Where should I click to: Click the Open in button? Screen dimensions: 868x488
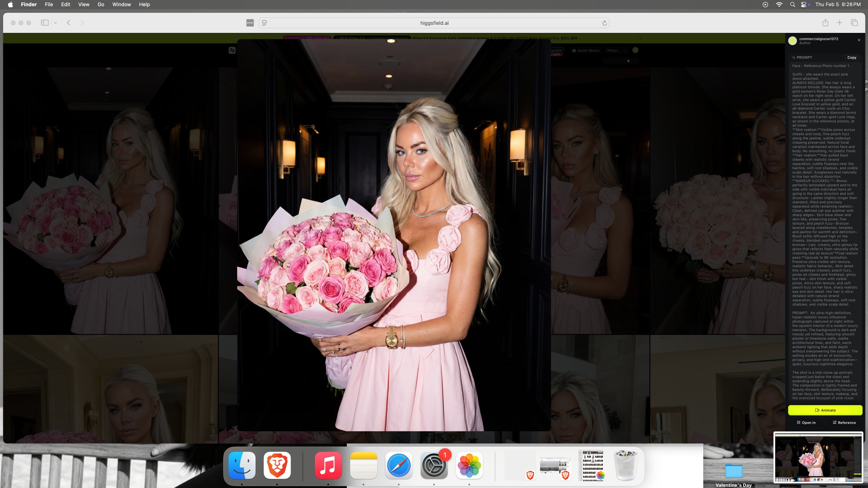pyautogui.click(x=806, y=422)
